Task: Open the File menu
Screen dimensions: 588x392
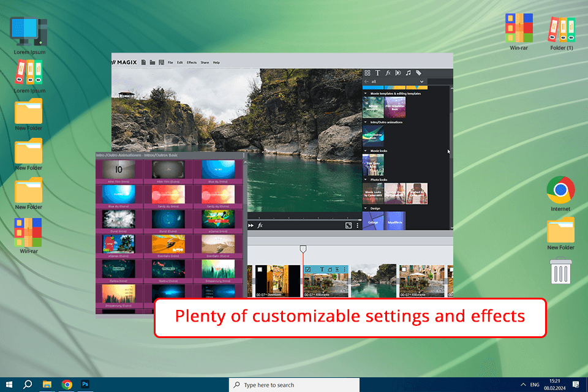Action: [x=170, y=62]
